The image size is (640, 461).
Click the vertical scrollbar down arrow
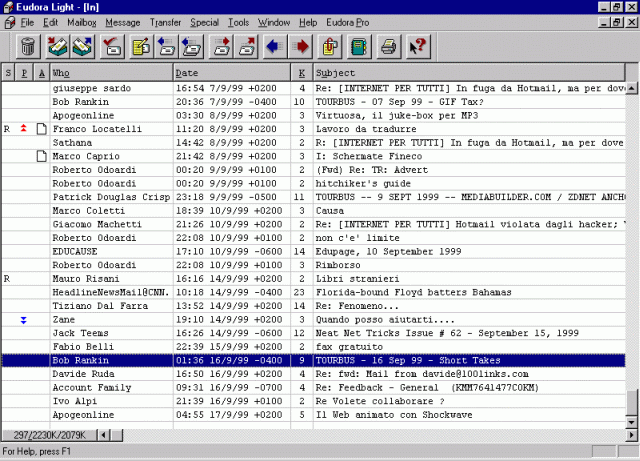(631, 423)
